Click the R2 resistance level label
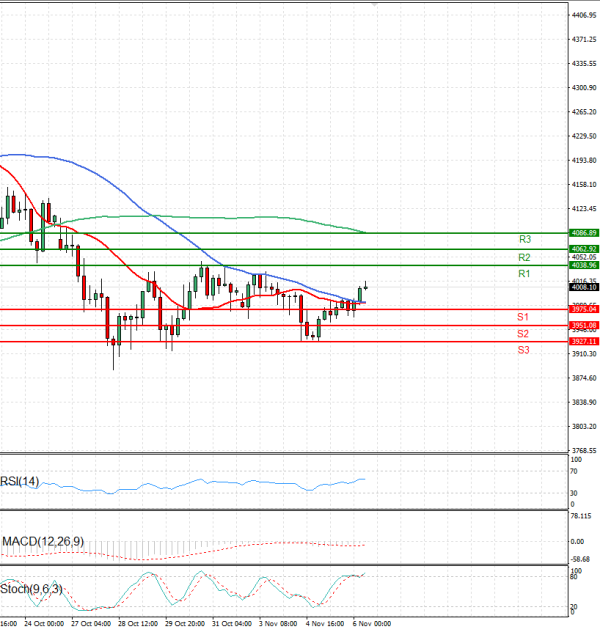This screenshot has width=600, height=632. [524, 257]
